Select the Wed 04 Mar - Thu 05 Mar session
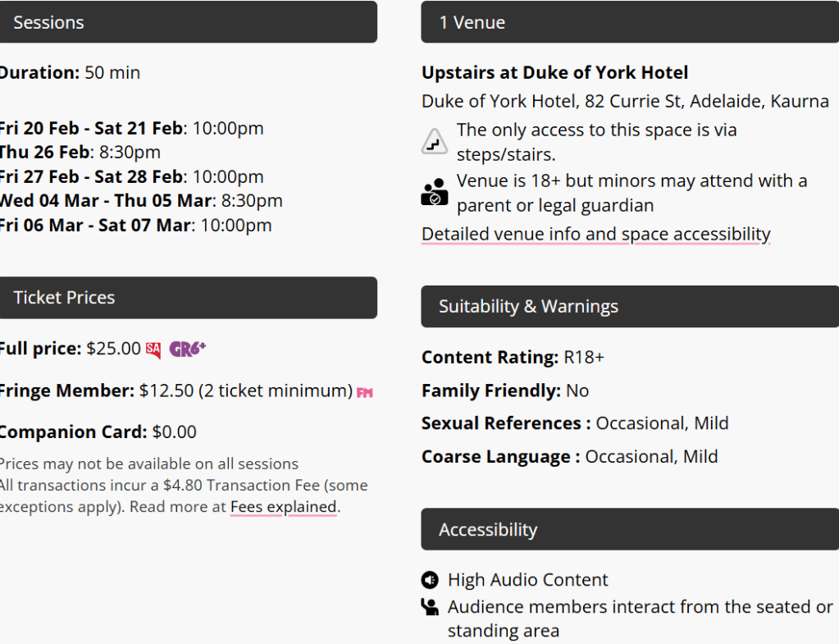Image resolution: width=839 pixels, height=644 pixels. click(x=141, y=200)
